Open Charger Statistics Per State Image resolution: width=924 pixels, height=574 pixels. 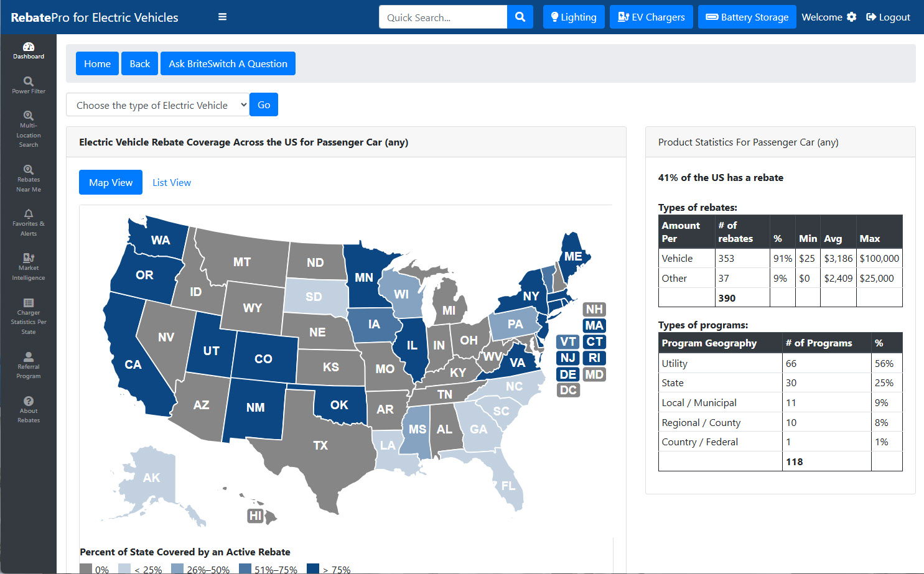[28, 316]
